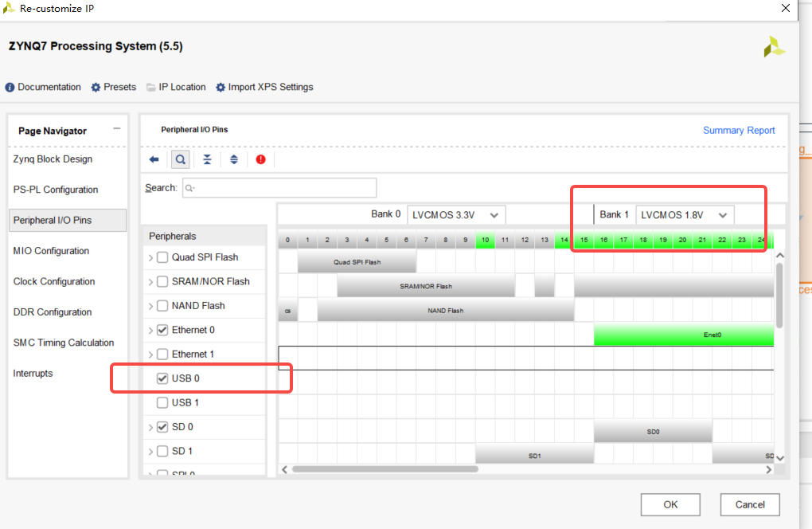Screen dimensions: 812x529
Task: Uncheck the USB 0 checkbox
Action: pos(162,378)
